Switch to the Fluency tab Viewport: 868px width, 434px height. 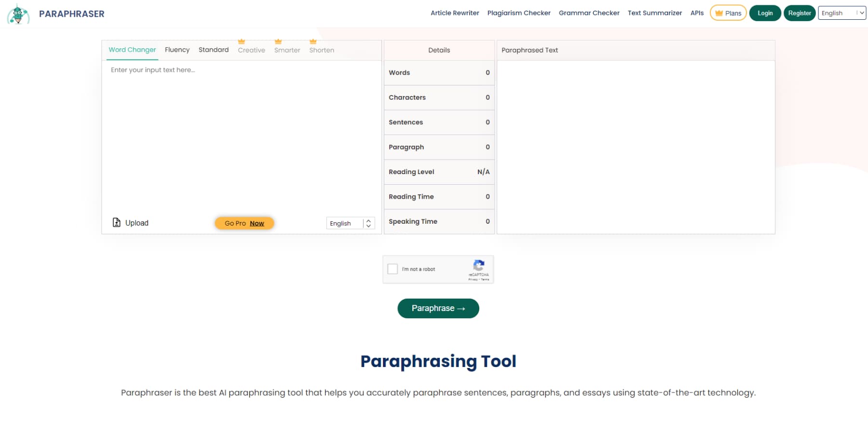tap(177, 50)
